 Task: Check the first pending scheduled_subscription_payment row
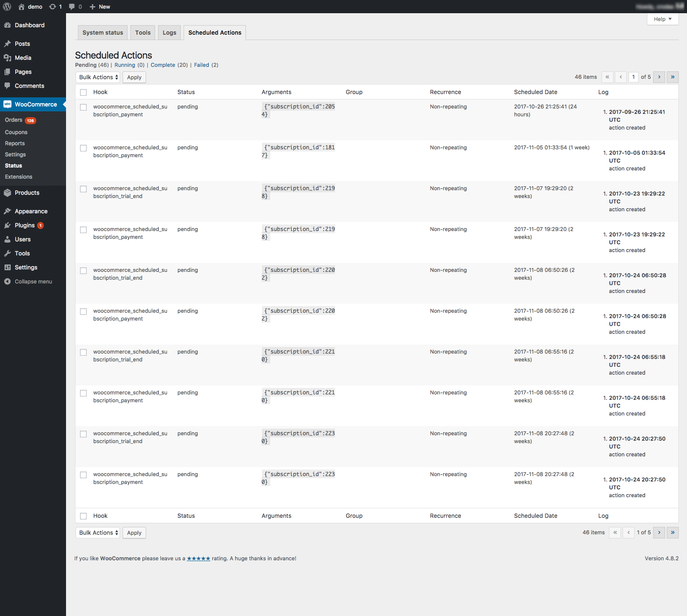(x=83, y=107)
